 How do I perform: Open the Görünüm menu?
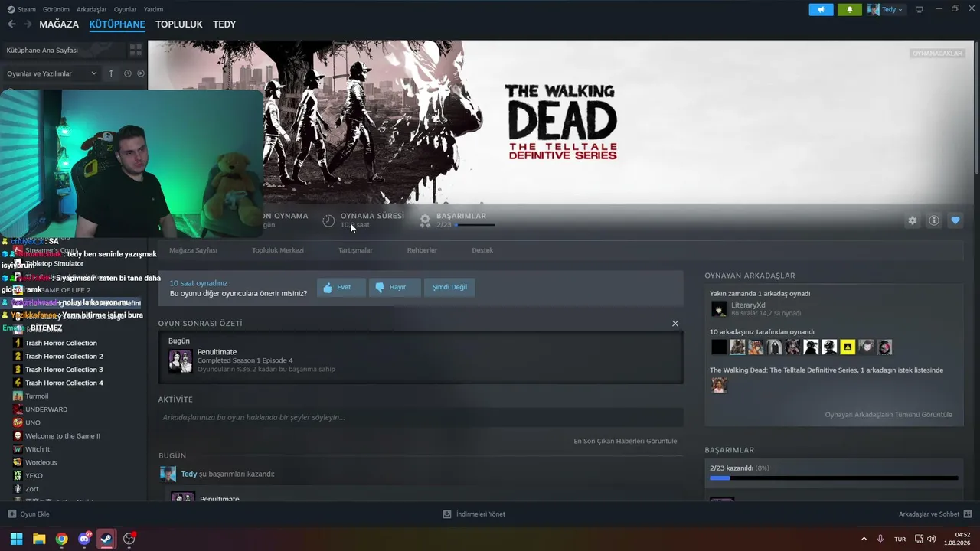click(56, 9)
